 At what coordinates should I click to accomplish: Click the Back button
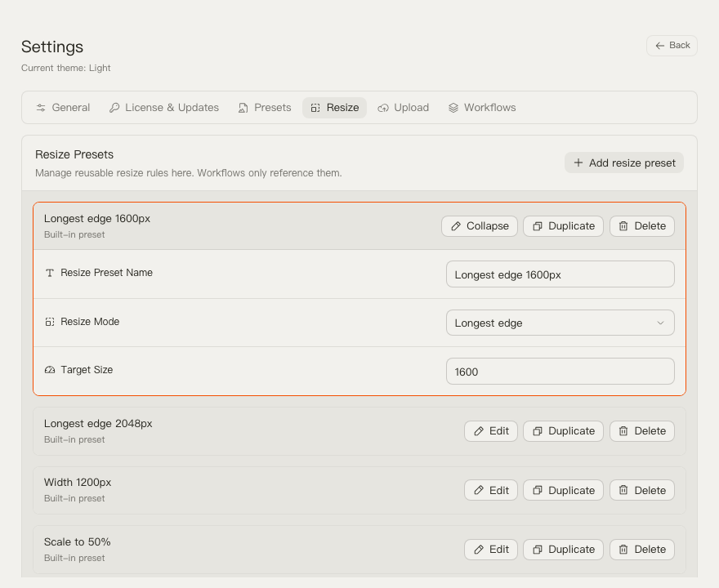672,46
